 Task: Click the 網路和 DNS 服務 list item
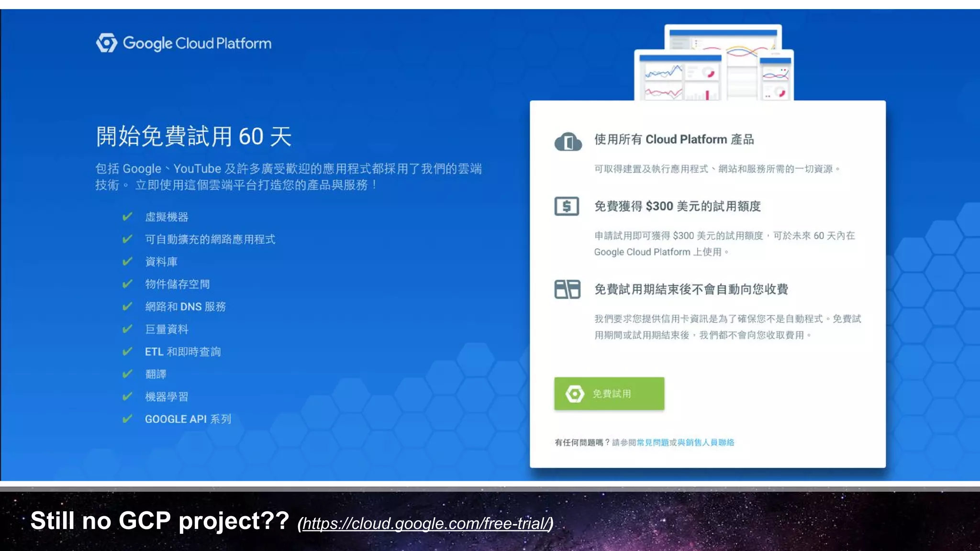186,307
